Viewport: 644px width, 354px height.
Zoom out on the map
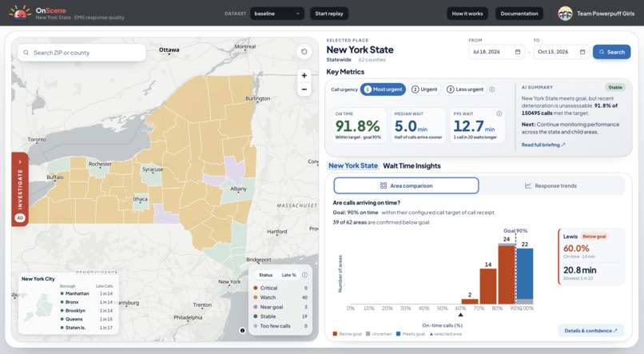304,89
